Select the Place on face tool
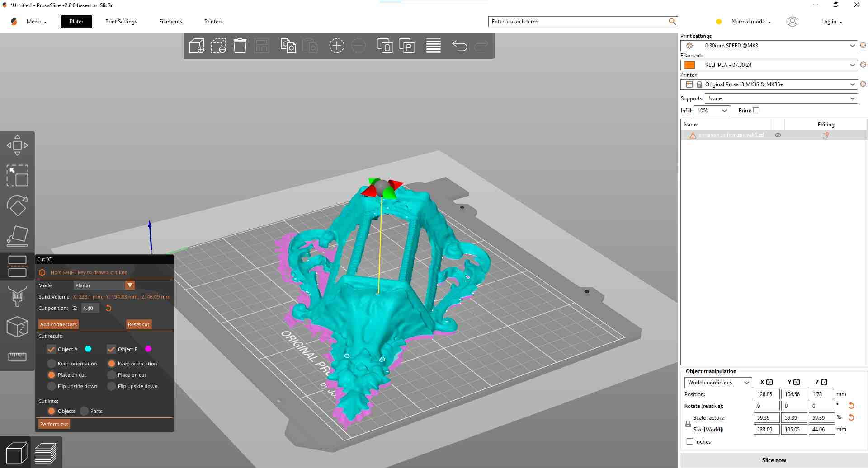The image size is (868, 468). point(17,236)
